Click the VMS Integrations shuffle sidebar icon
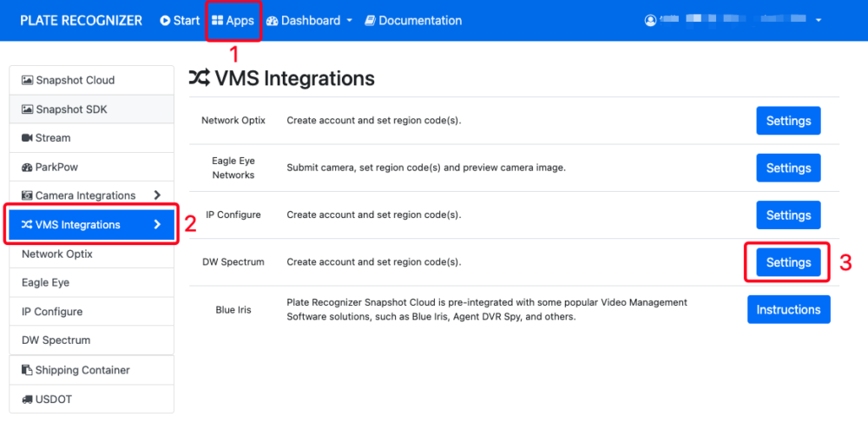The height and width of the screenshot is (436, 868). pyautogui.click(x=27, y=224)
